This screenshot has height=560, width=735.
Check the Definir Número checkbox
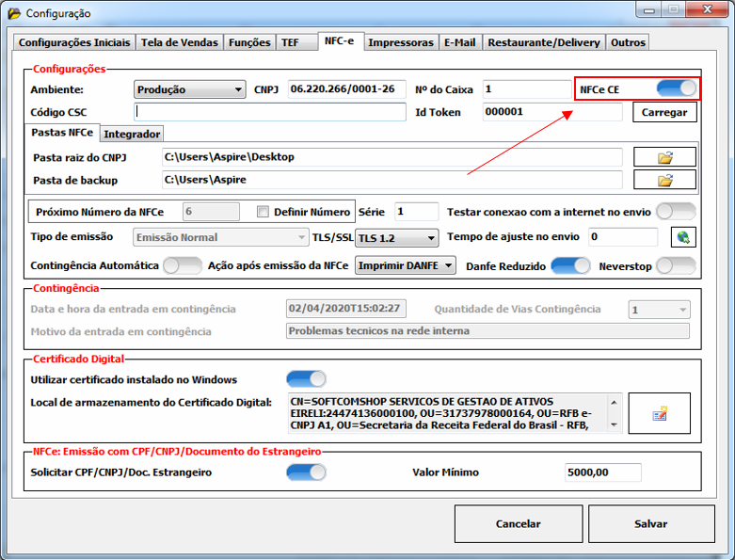264,212
